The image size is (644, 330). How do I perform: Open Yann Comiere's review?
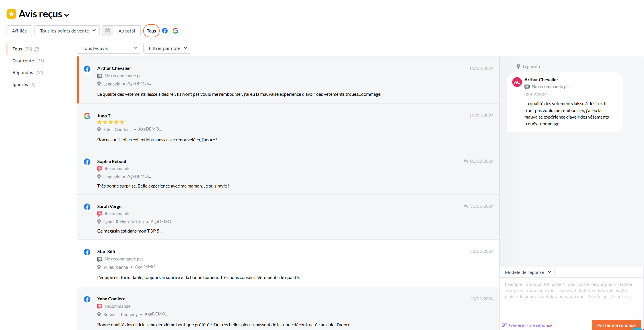click(x=288, y=309)
